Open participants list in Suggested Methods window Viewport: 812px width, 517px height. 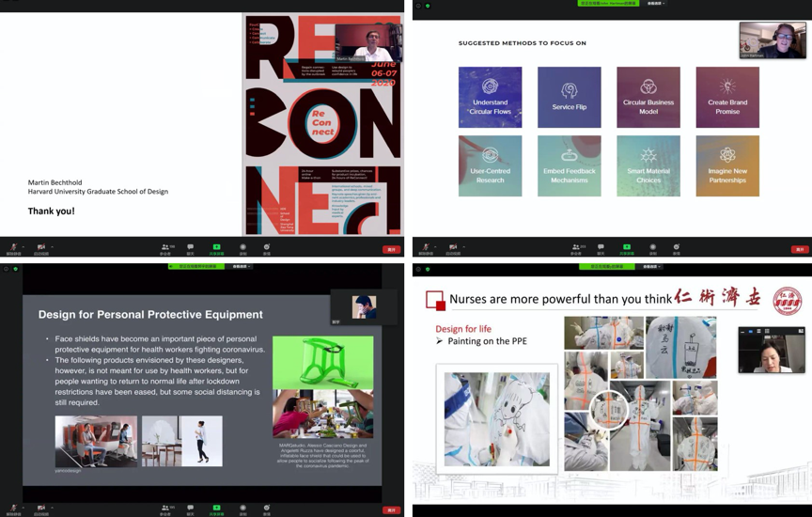(x=577, y=249)
